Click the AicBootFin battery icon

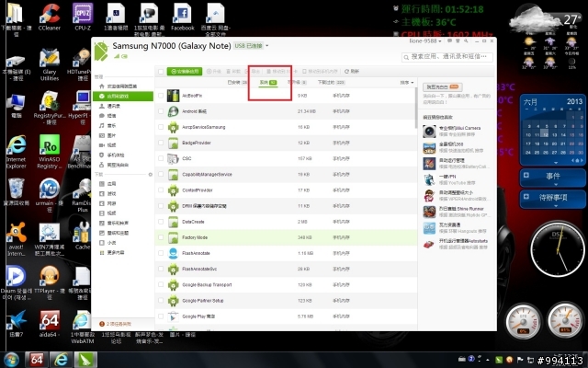coord(173,96)
